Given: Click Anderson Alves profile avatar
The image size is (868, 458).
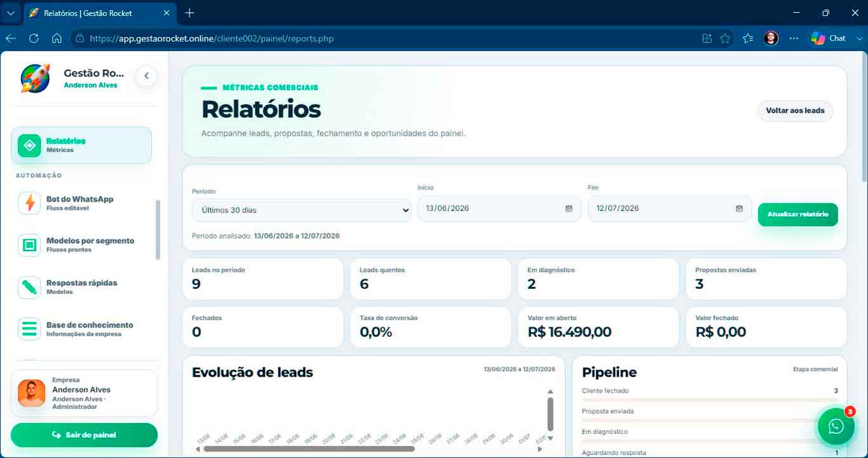Looking at the screenshot, I should (x=31, y=393).
